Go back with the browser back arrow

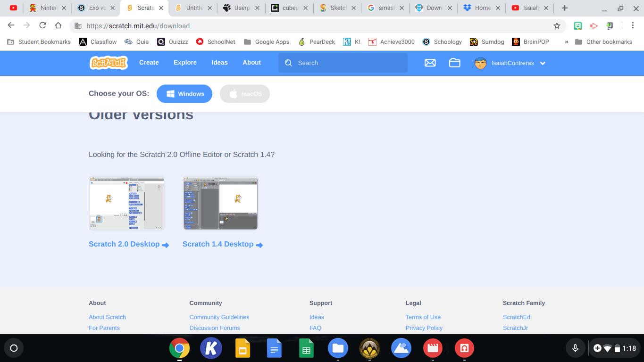(x=11, y=25)
